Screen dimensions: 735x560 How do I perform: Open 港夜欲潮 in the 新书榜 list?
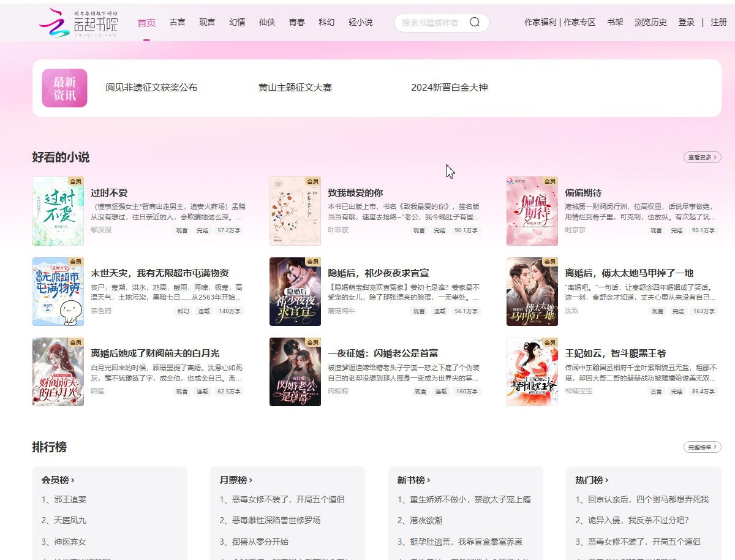[x=426, y=520]
